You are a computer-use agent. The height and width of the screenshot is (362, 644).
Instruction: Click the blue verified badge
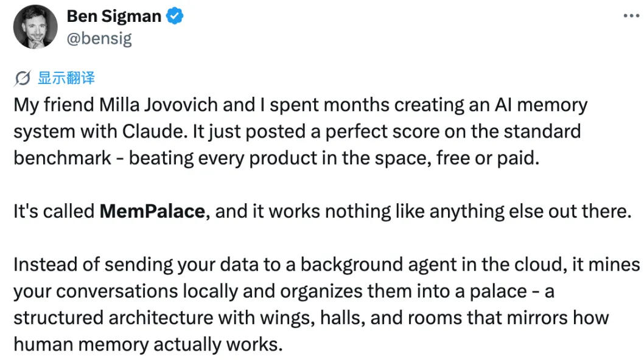175,16
